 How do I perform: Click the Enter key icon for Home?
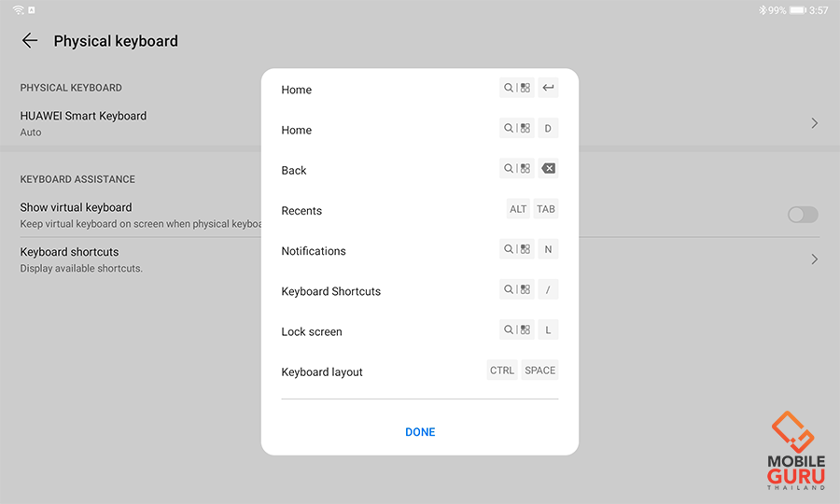coord(549,89)
